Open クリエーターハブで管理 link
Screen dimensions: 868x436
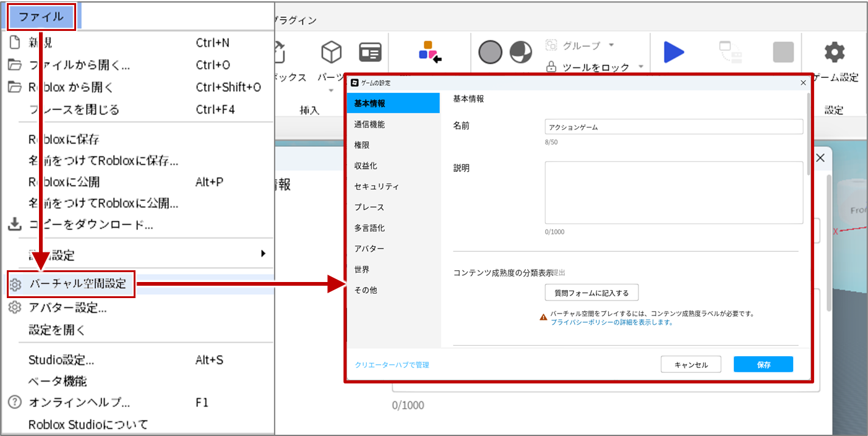click(392, 365)
